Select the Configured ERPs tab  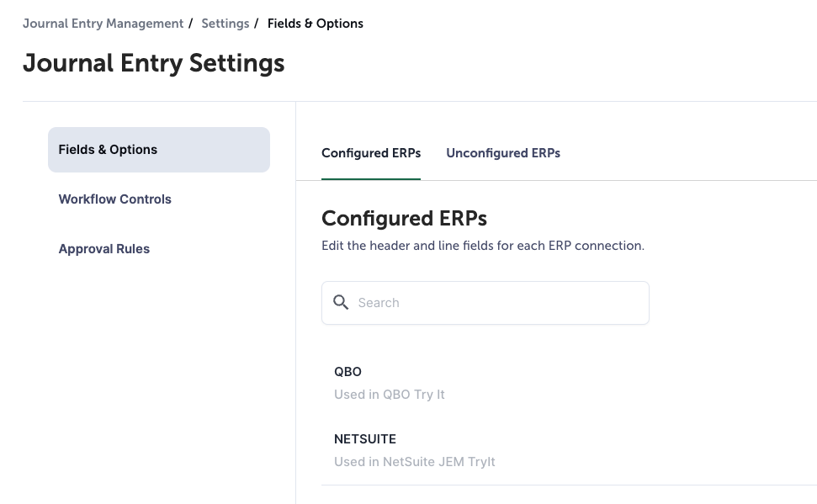point(371,153)
